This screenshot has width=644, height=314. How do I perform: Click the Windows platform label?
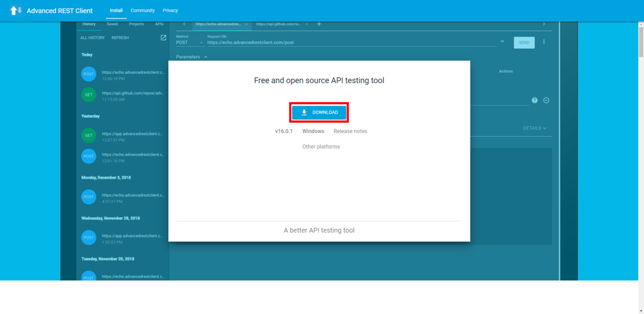(x=313, y=131)
